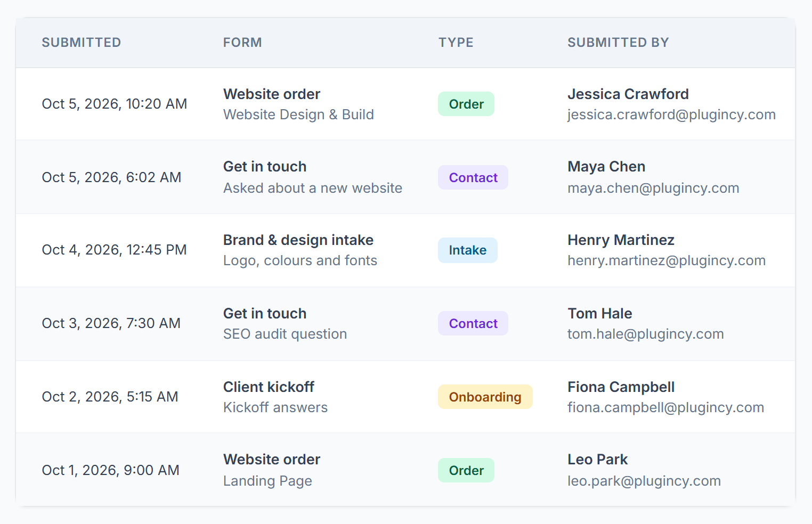Click the SUBMITTED column header
This screenshot has height=524, width=812.
coord(82,43)
